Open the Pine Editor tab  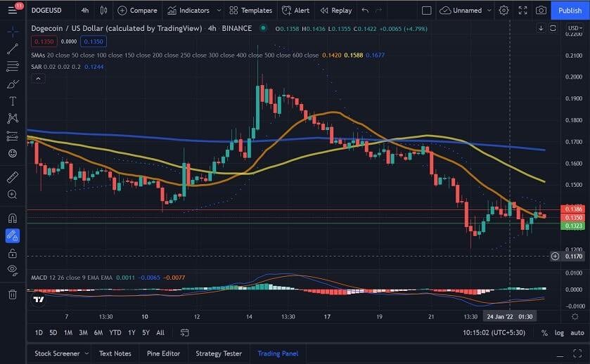(163, 353)
